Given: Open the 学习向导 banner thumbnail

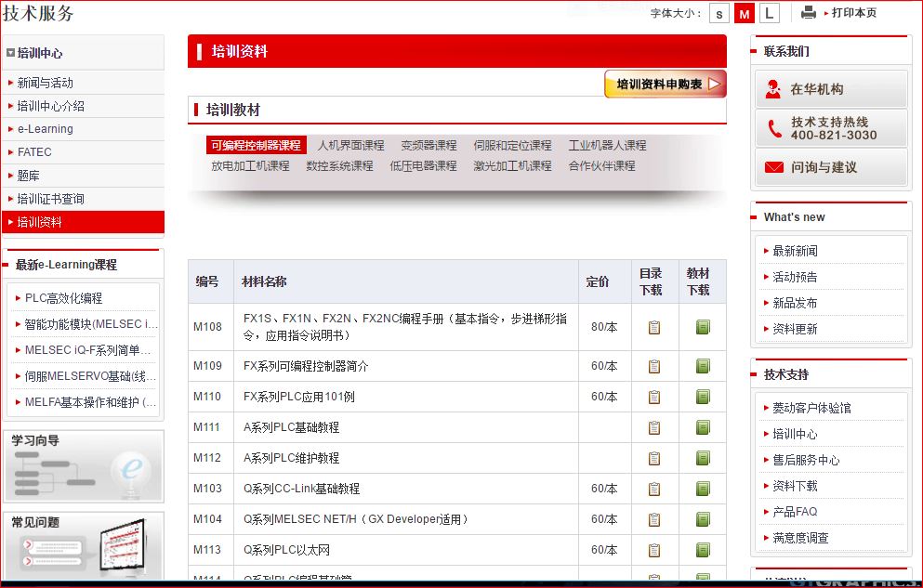Looking at the screenshot, I should pos(83,466).
